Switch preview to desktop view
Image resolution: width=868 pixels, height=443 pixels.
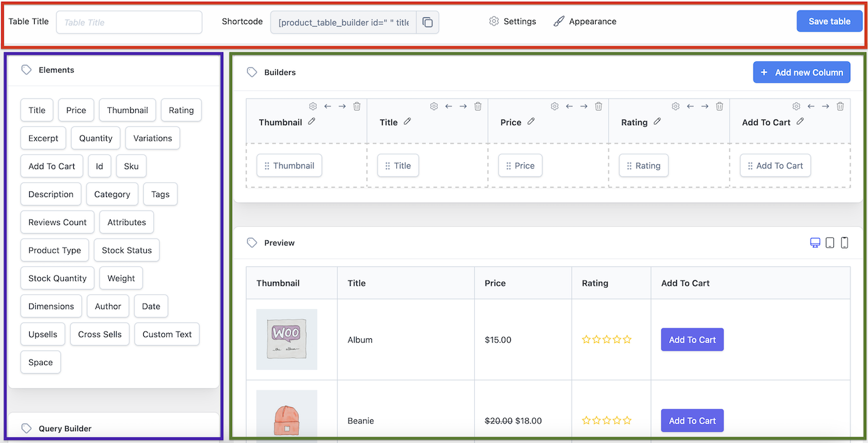pos(815,242)
